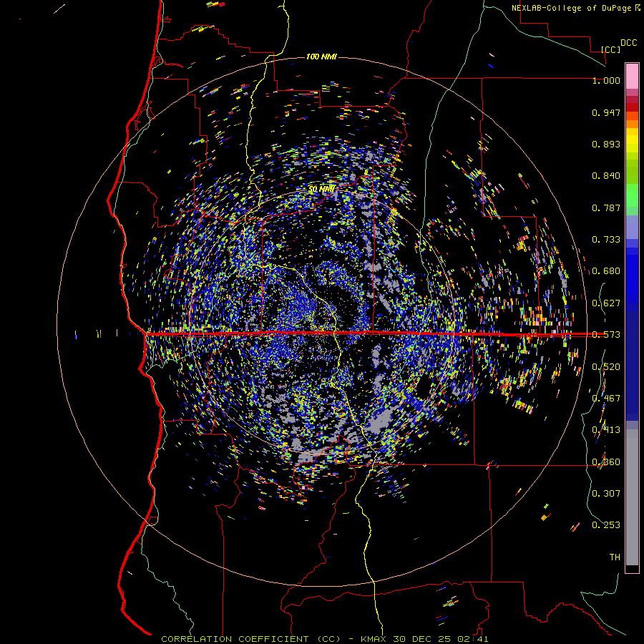Click the 0.467 legend value
Viewport: 644px width, 644px height.
606,399
